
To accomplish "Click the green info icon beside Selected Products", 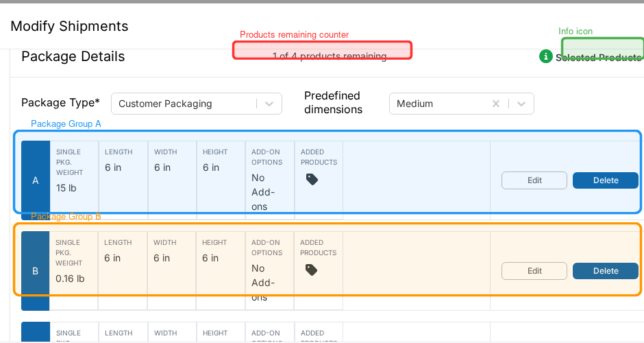I will 545,56.
